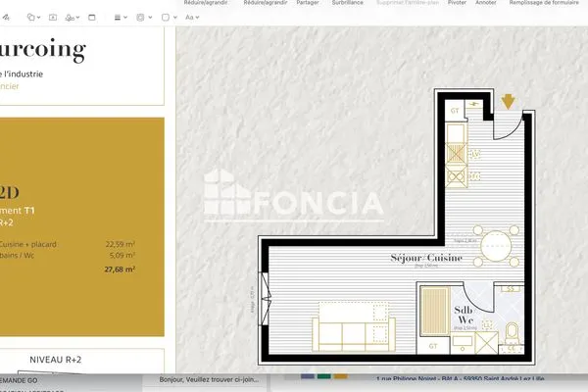Click the 'ment T1' apartment type text
Viewport: 588px width, 392px height.
click(18, 211)
